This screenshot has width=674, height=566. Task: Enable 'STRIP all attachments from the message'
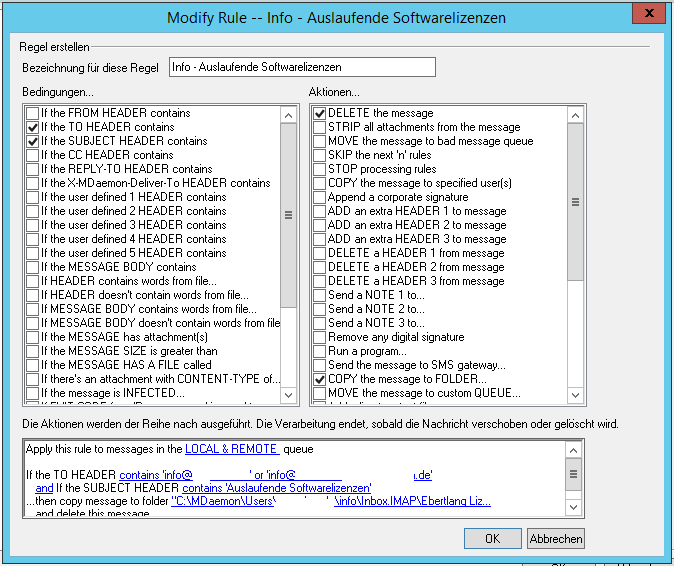point(320,127)
